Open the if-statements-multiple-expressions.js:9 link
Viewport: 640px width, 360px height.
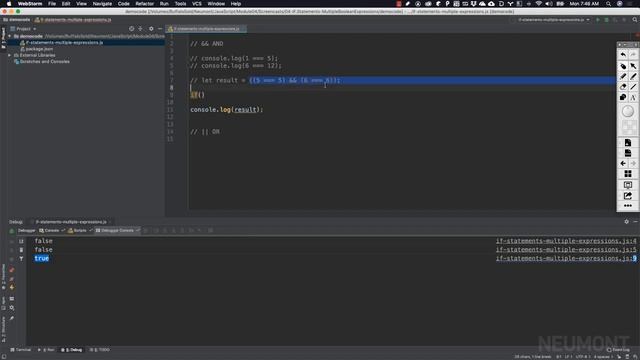click(566, 258)
